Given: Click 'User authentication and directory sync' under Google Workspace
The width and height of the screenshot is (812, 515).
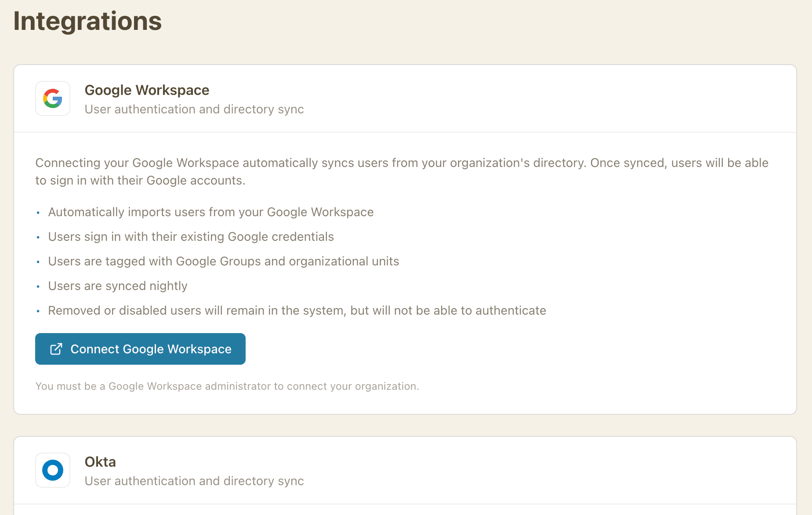Looking at the screenshot, I should 194,109.
